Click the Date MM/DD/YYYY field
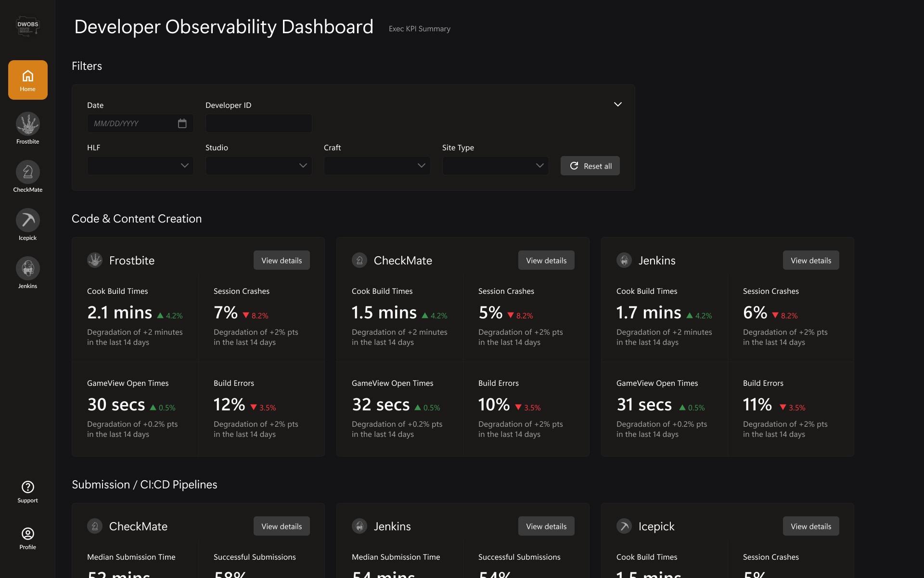Screen dimensions: 924x578 pyautogui.click(x=130, y=124)
